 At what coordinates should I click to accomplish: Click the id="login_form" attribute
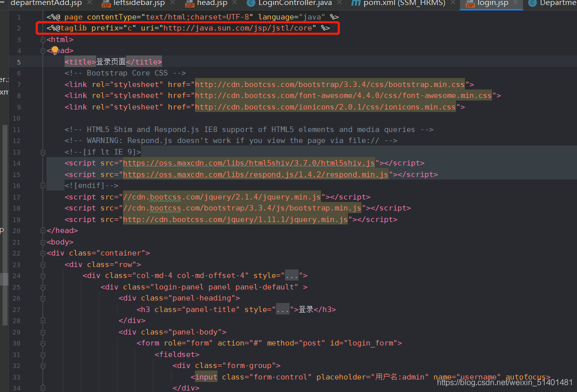363,343
